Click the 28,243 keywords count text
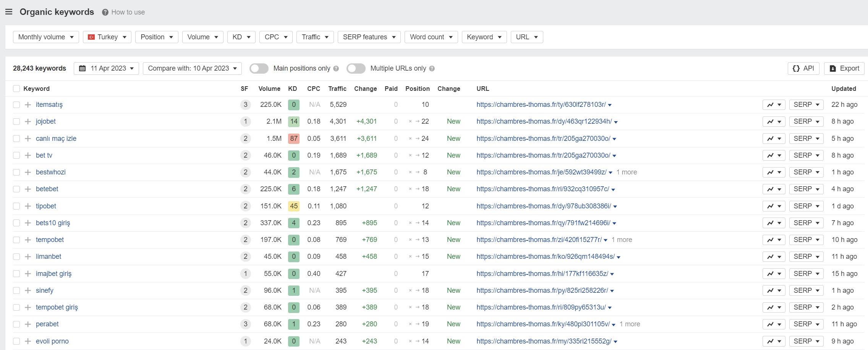 click(x=39, y=68)
